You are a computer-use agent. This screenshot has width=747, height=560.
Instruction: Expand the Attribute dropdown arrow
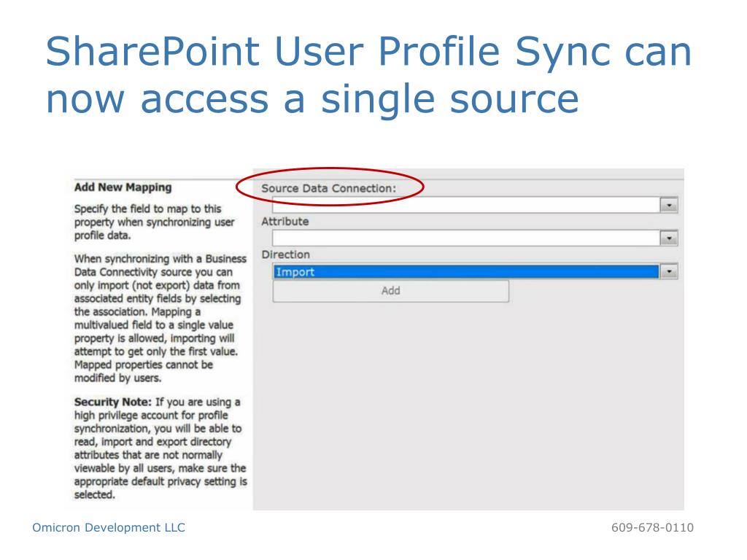pos(669,238)
